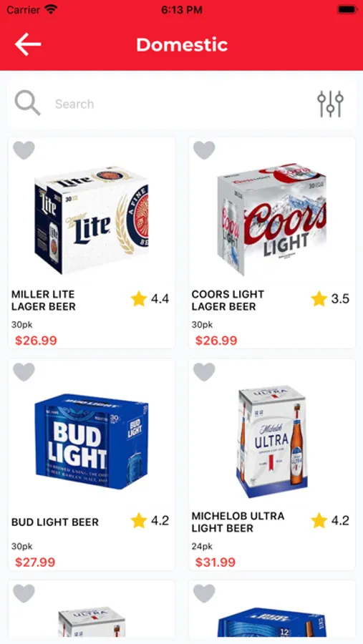Go back using the arrow icon
363x644 pixels.
[28, 44]
